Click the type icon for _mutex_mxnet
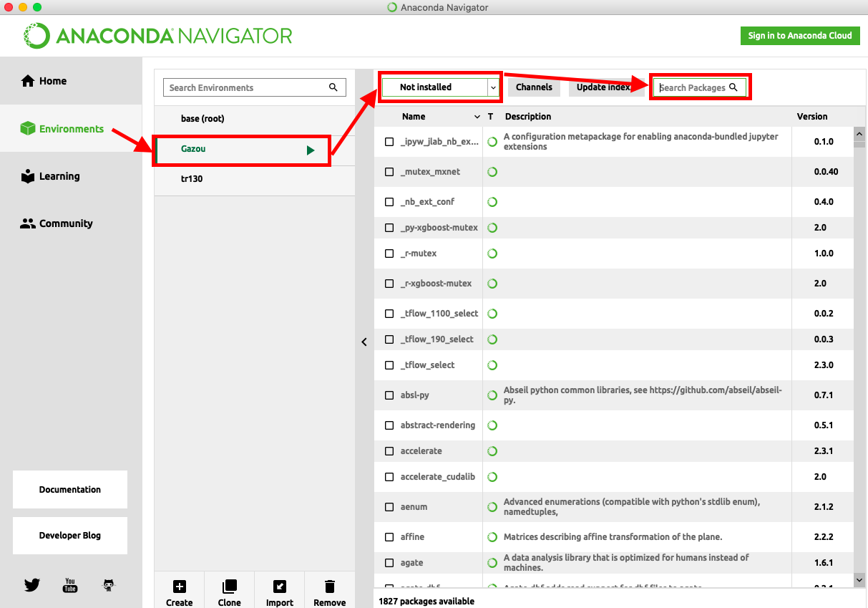This screenshot has height=608, width=868. click(x=492, y=172)
